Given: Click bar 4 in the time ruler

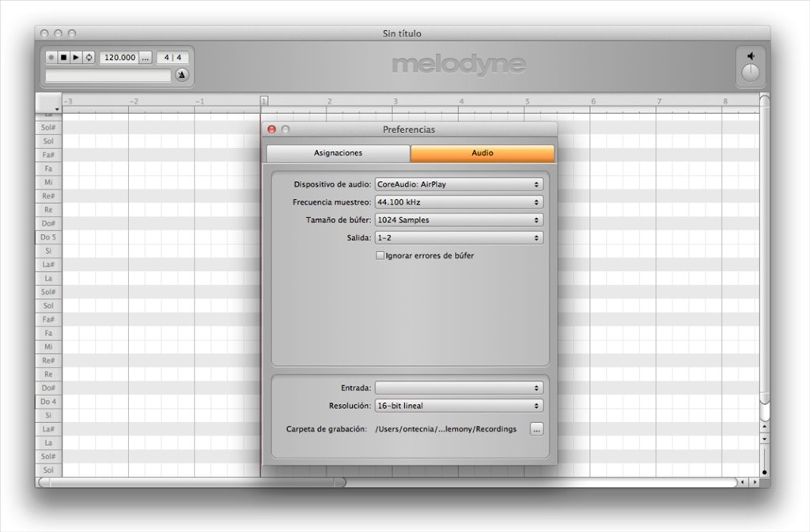Looking at the screenshot, I should 462,101.
